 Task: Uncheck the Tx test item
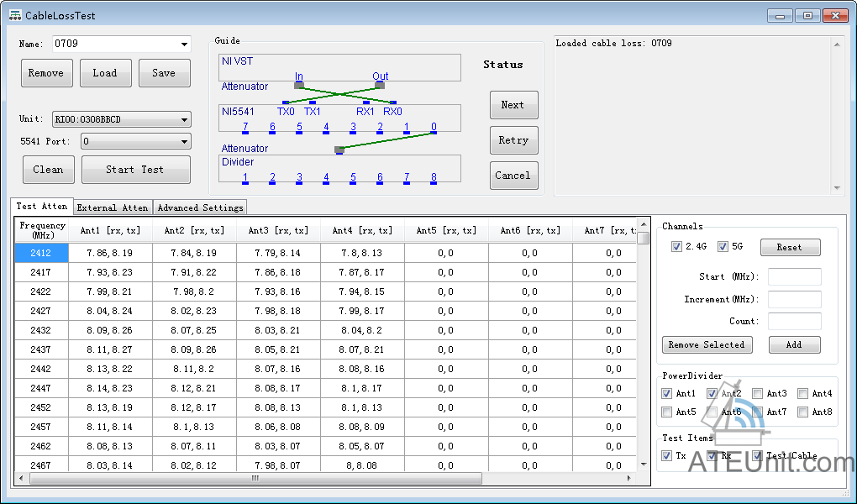667,455
